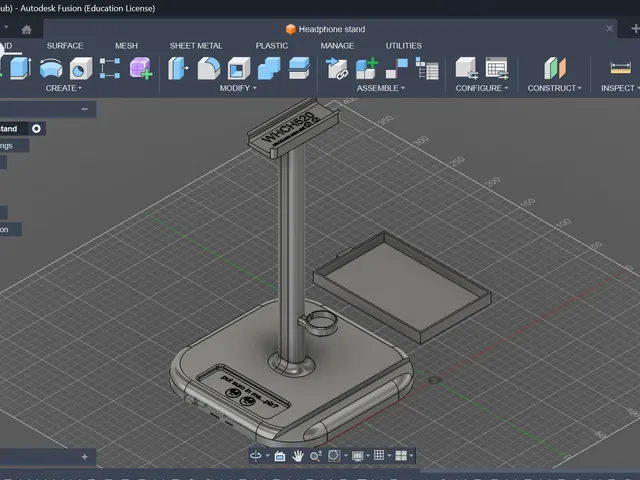Click the ring holder on the stand pole
Screen dimensions: 640x480
pyautogui.click(x=321, y=323)
